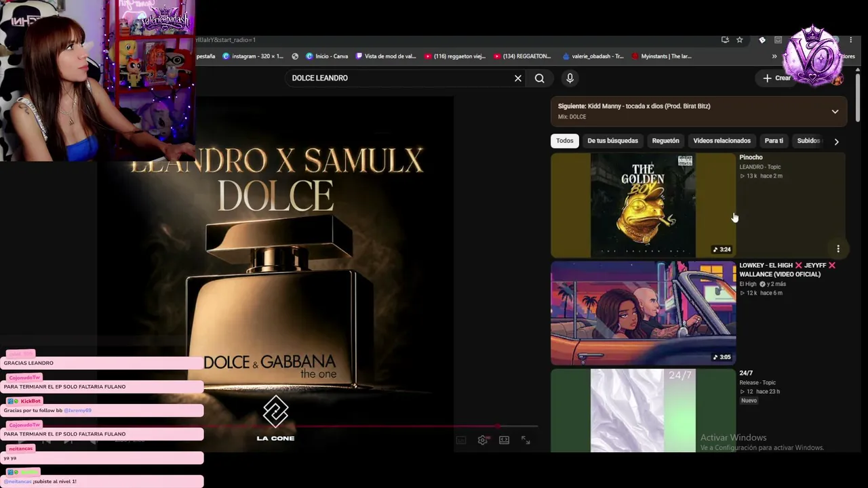Clear the YouTube search box text
The width and height of the screenshot is (868, 488).
coord(518,78)
